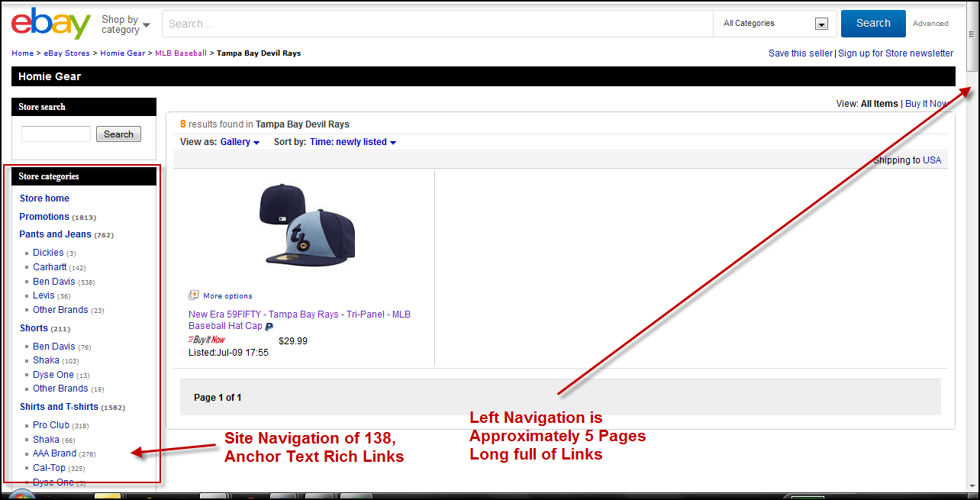
Task: Open Ben Davis under Pants and Jeans
Action: click(54, 282)
